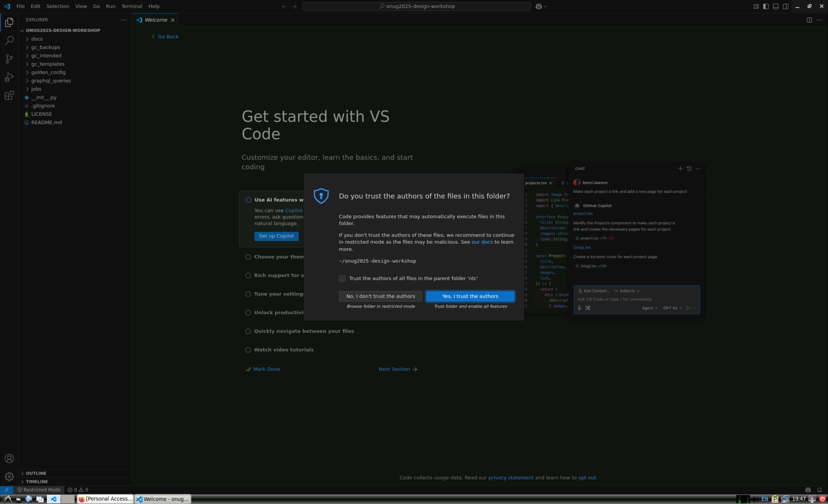Expand the OUTLINE section
This screenshot has height=504, width=828.
click(x=36, y=473)
